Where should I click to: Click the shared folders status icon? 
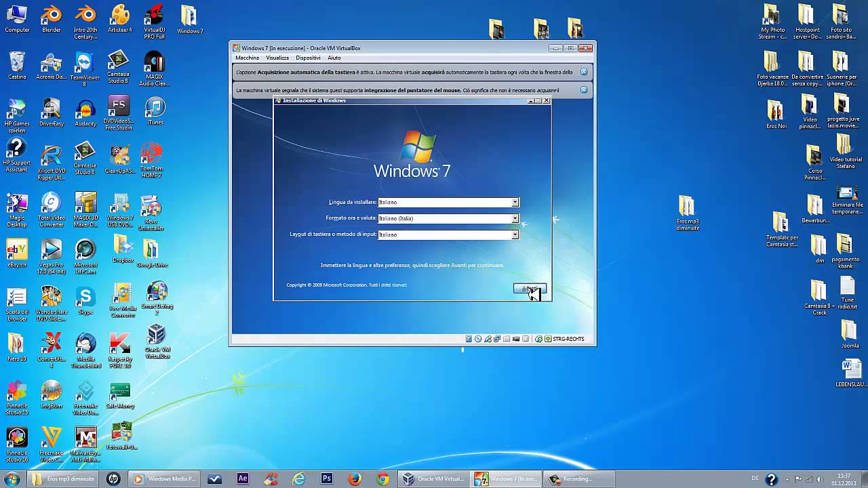pos(507,339)
